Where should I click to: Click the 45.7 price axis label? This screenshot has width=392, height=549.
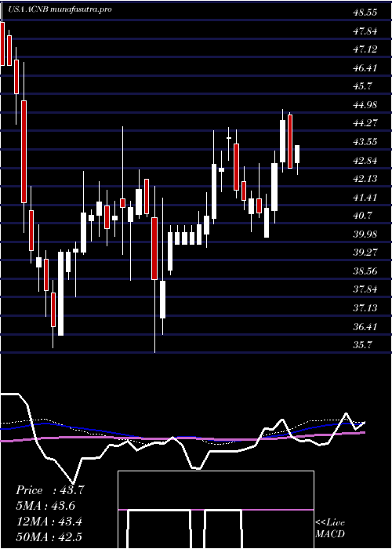coord(362,86)
